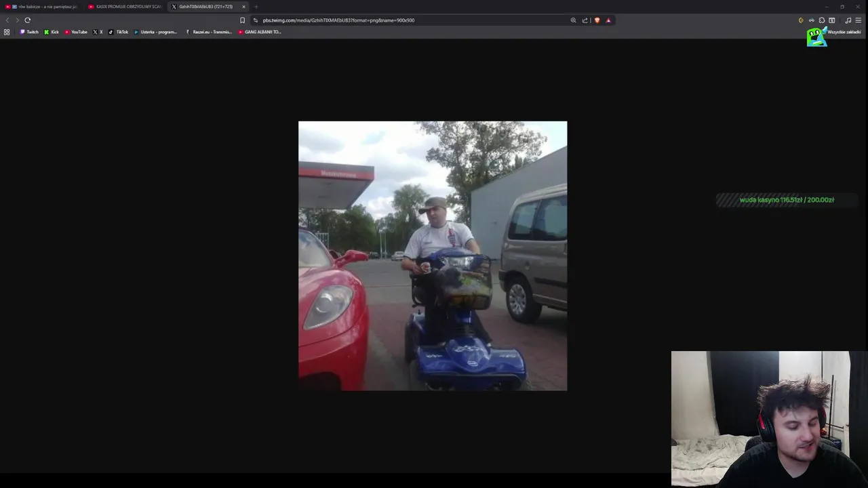Open Brave Shields lion icon
Image resolution: width=868 pixels, height=488 pixels.
click(x=597, y=20)
